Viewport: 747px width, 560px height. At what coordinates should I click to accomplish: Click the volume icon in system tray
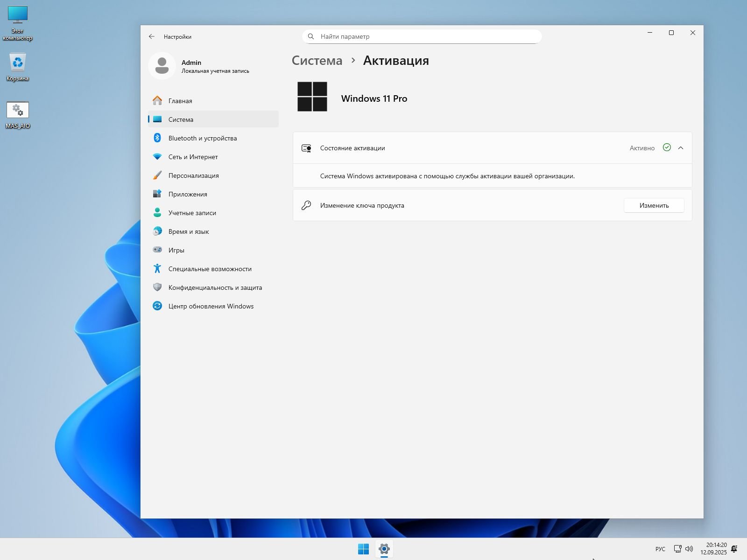click(x=689, y=549)
